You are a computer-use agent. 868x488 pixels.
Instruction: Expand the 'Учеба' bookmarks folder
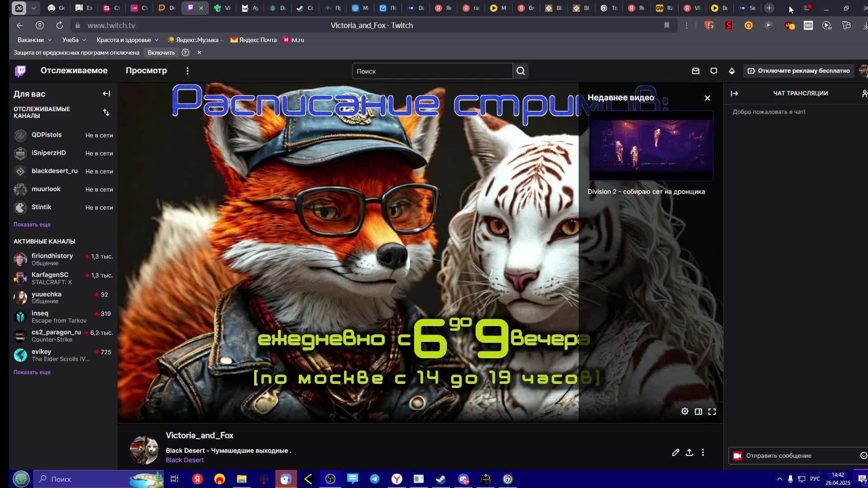[74, 40]
